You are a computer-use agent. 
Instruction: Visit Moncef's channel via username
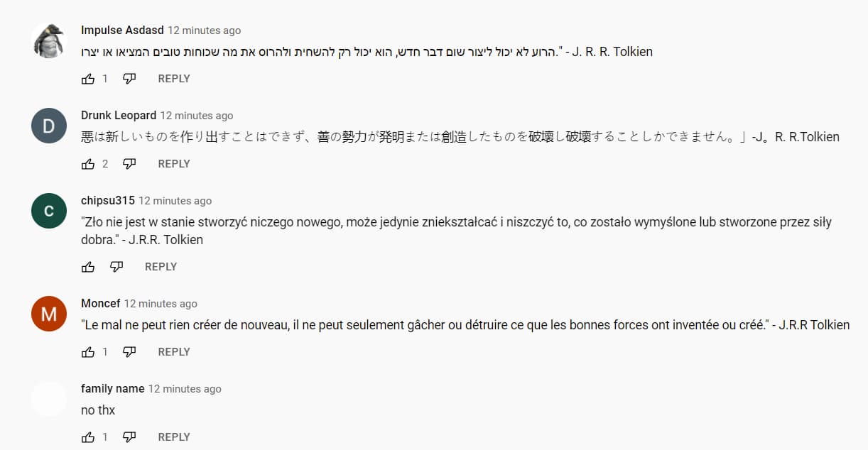click(x=100, y=303)
